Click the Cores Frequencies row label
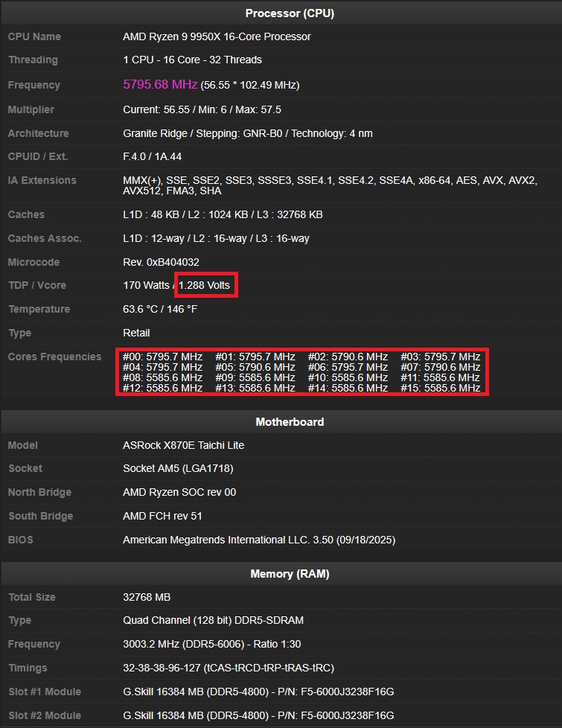The image size is (562, 728). [54, 357]
